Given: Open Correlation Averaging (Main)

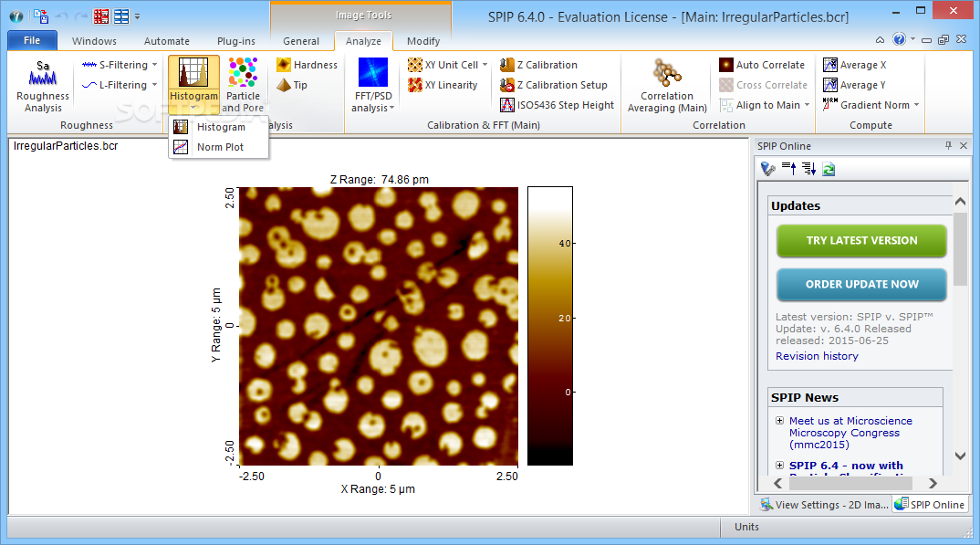Looking at the screenshot, I should click(667, 86).
